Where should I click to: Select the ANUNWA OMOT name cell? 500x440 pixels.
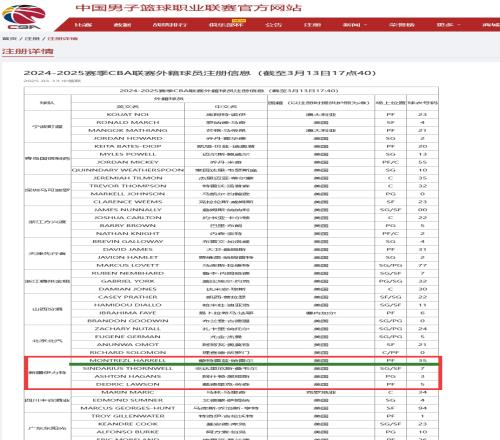[x=128, y=345]
